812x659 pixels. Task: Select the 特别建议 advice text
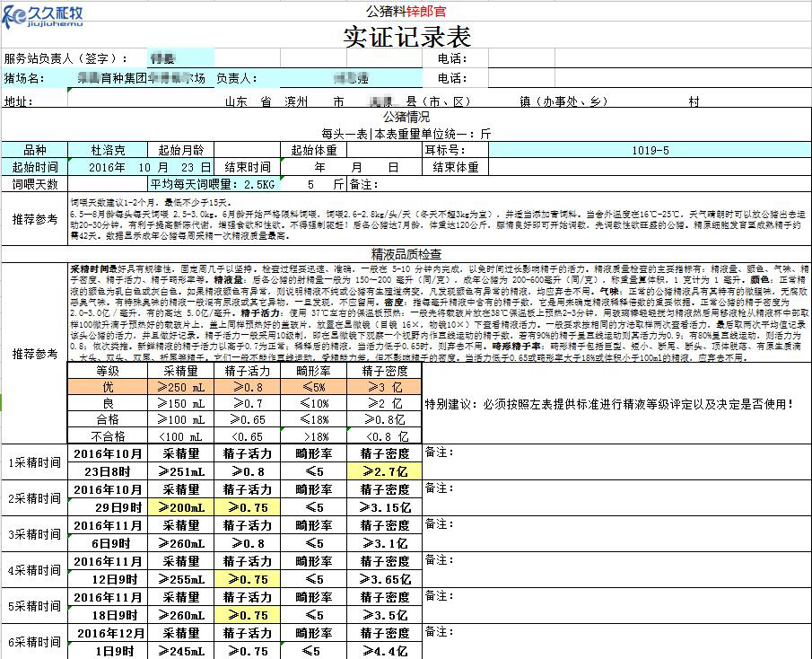[609, 404]
